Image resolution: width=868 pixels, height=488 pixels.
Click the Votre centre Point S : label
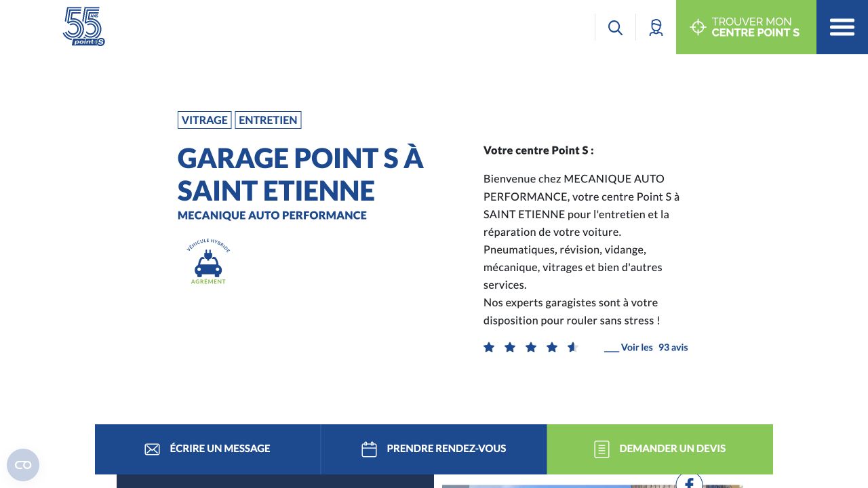click(x=538, y=150)
